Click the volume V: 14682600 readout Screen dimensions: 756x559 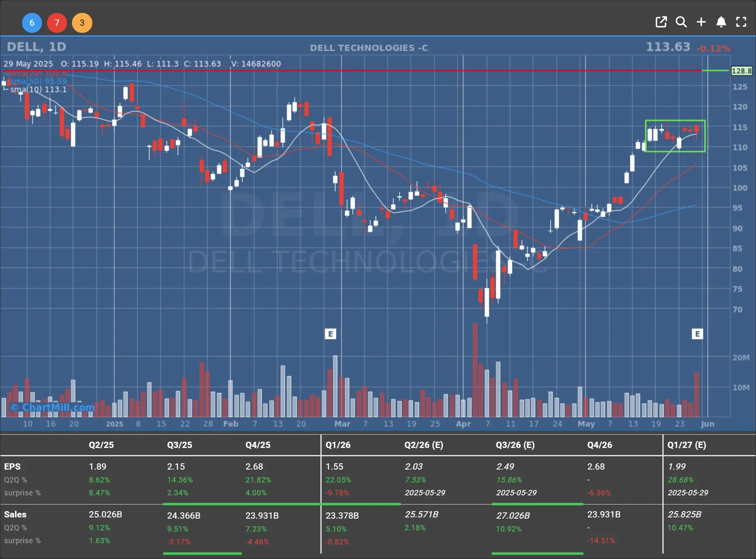point(256,64)
